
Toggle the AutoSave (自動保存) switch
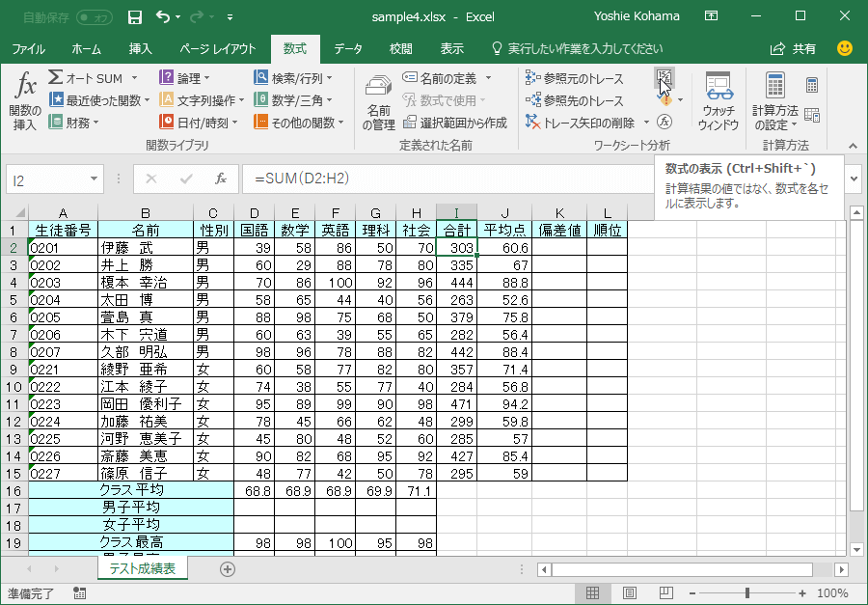pyautogui.click(x=95, y=17)
